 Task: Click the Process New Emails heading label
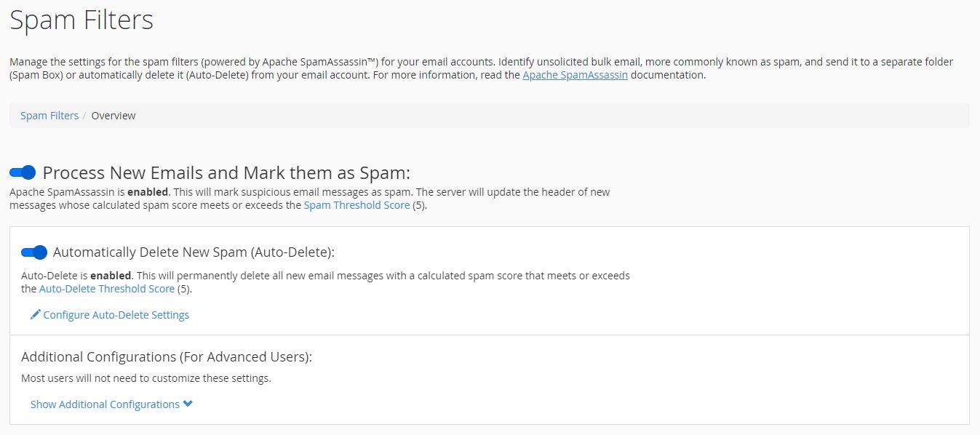point(226,173)
